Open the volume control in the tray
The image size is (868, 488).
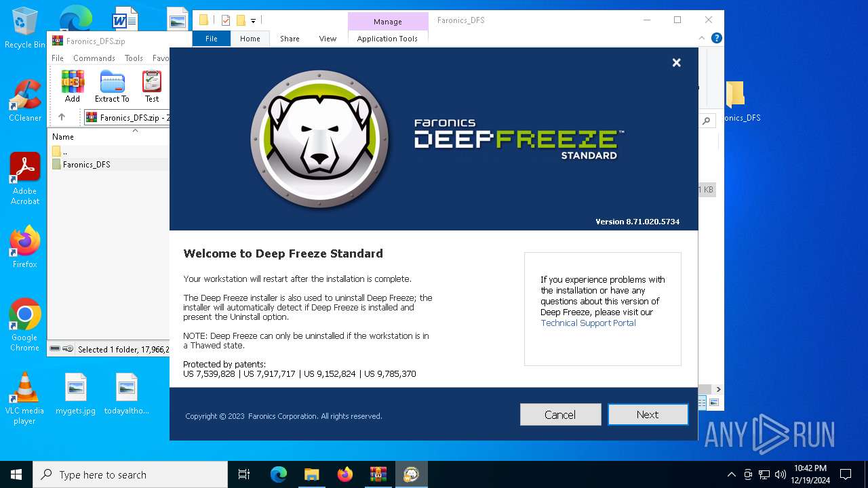[781, 474]
